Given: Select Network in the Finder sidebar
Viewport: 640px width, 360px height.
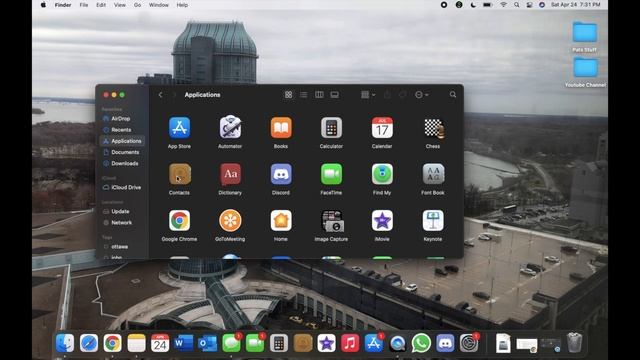Looking at the screenshot, I should pyautogui.click(x=122, y=223).
